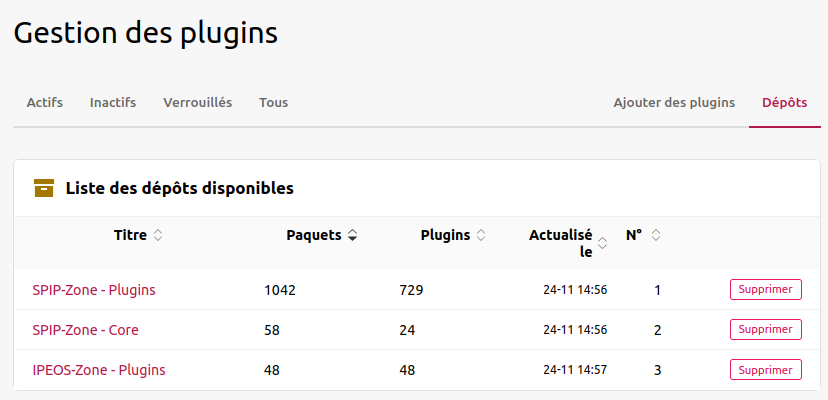The height and width of the screenshot is (400, 828).
Task: Go to Ajouter des plugins
Action: coord(674,102)
